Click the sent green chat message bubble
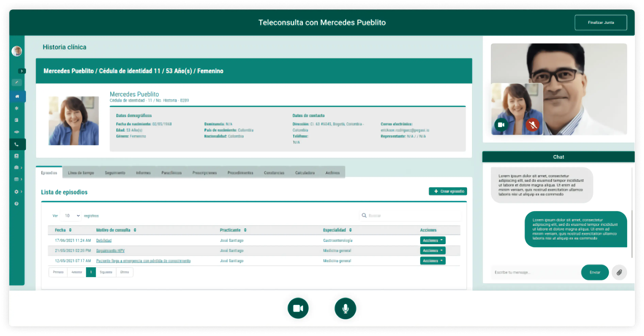The width and height of the screenshot is (644, 336). coord(576,229)
